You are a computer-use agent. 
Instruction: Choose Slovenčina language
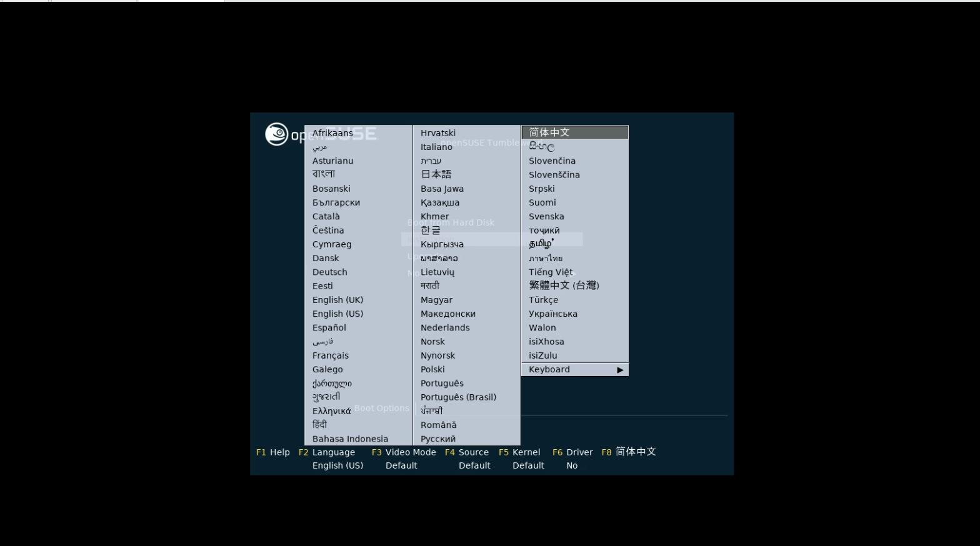coord(552,161)
